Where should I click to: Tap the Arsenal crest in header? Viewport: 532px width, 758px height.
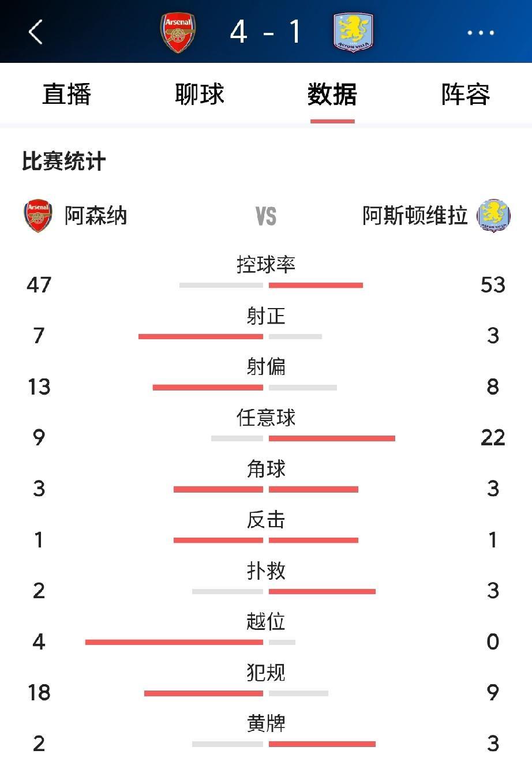[x=178, y=32]
